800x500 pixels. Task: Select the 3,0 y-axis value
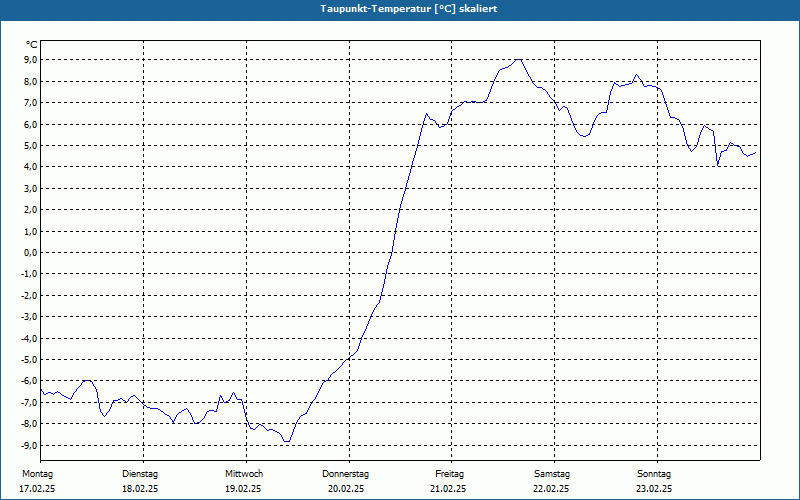pos(30,188)
